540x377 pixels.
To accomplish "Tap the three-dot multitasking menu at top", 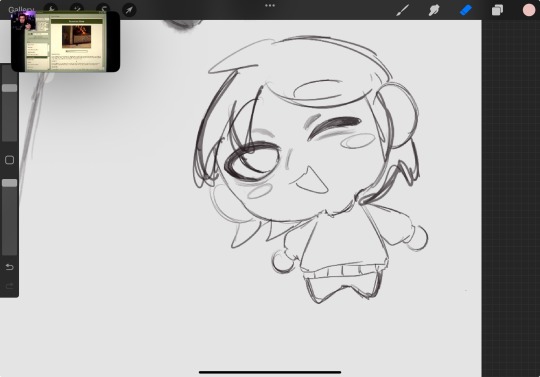I will pyautogui.click(x=270, y=6).
